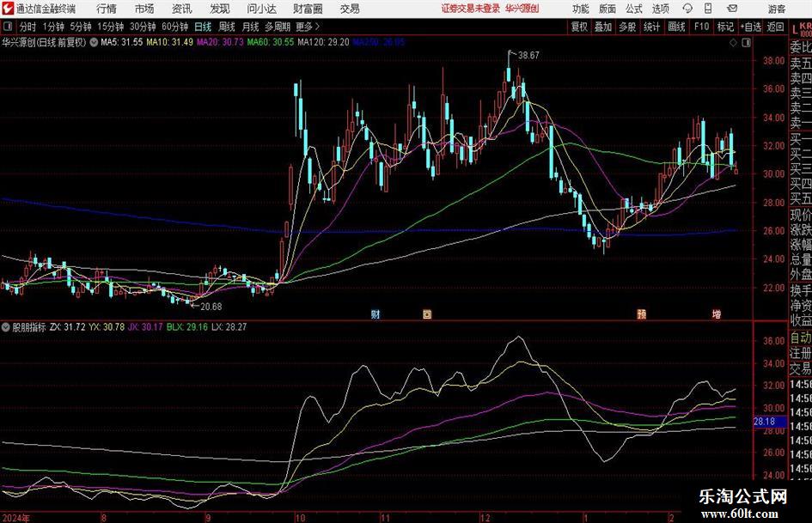Image resolution: width=812 pixels, height=523 pixels.
Task: Click the MA60: 30.55 label
Action: click(x=271, y=42)
